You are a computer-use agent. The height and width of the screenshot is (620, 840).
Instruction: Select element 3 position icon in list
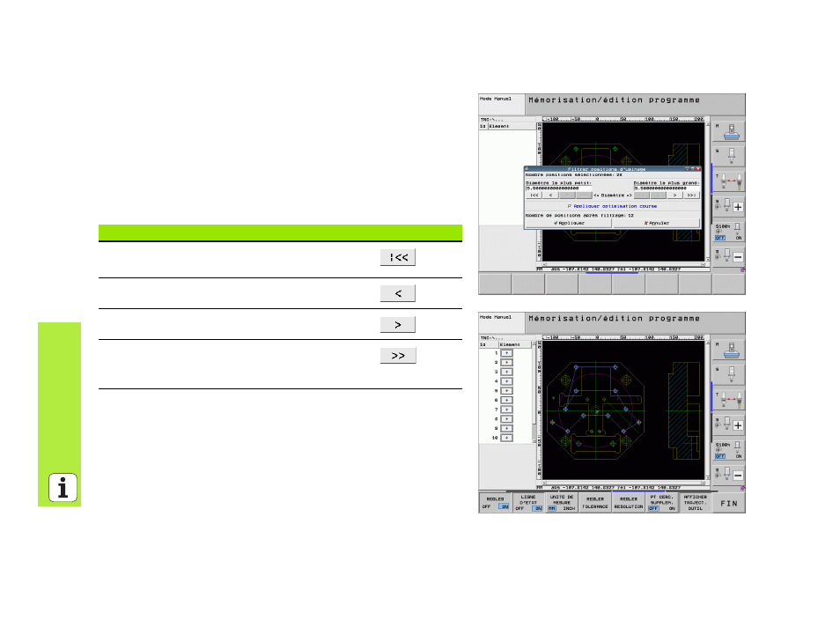point(506,372)
